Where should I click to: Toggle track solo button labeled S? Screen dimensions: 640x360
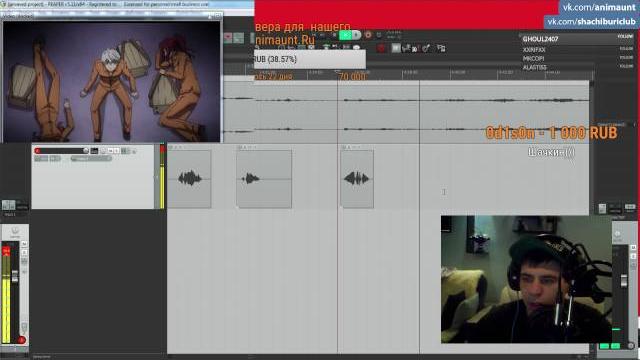pyautogui.click(x=117, y=151)
